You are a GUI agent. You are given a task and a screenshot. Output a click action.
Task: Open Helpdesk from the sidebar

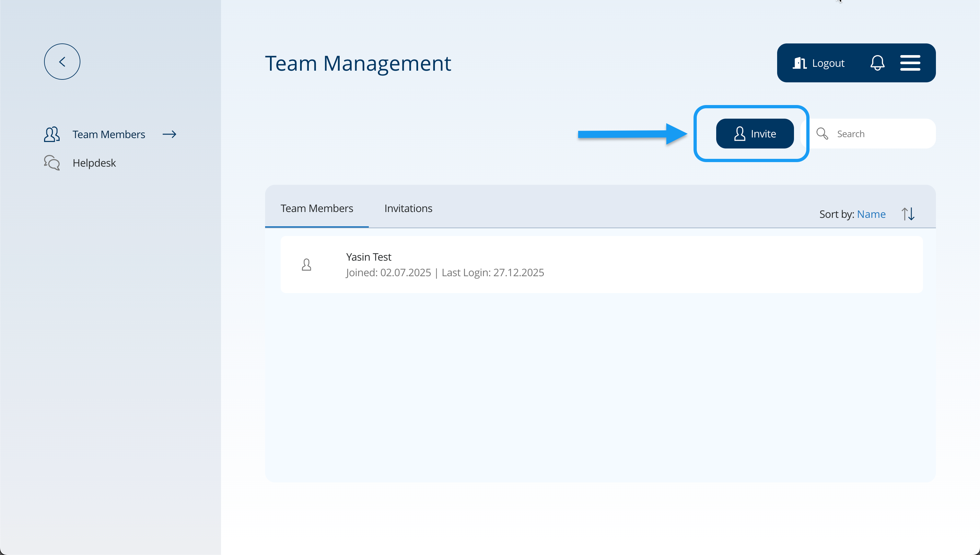pos(94,163)
